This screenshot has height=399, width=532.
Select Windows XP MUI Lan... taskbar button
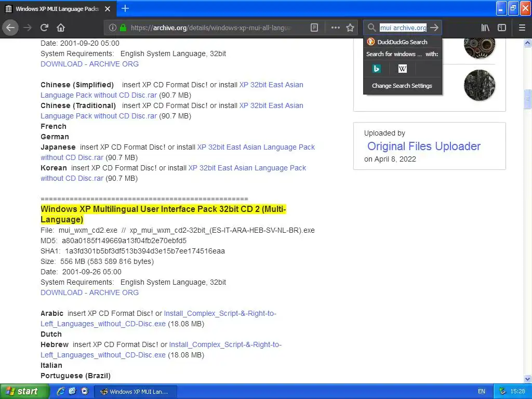point(135,392)
